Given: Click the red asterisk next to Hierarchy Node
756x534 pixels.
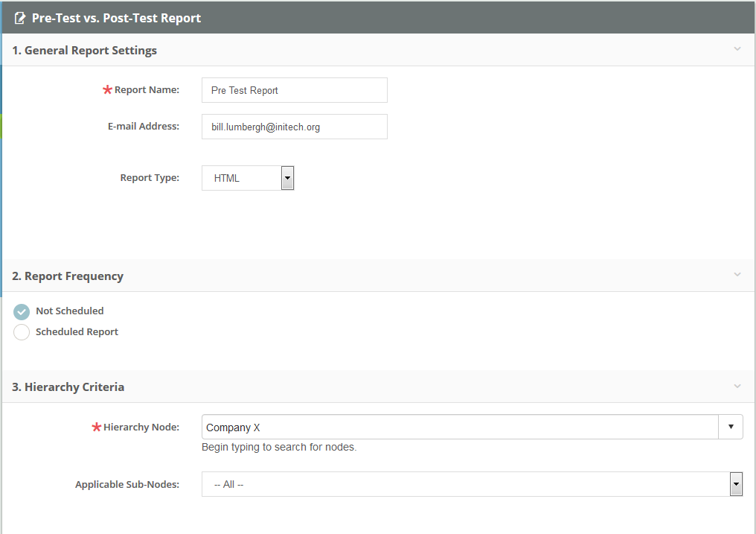Looking at the screenshot, I should coord(96,427).
